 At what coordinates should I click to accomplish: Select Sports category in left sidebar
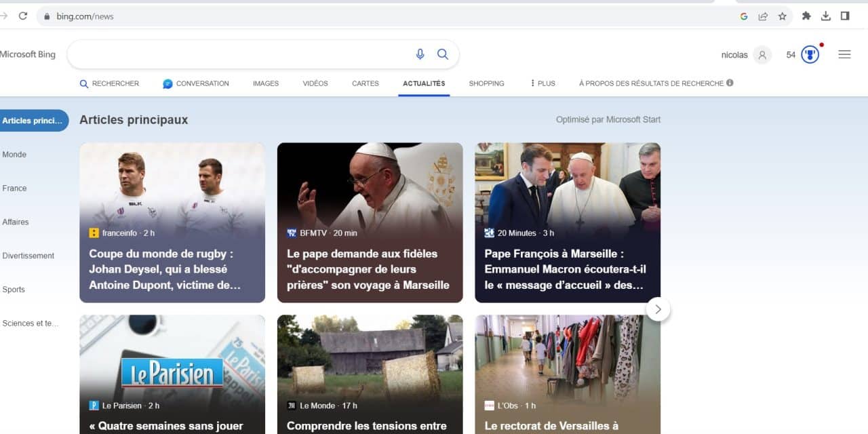[x=14, y=290]
